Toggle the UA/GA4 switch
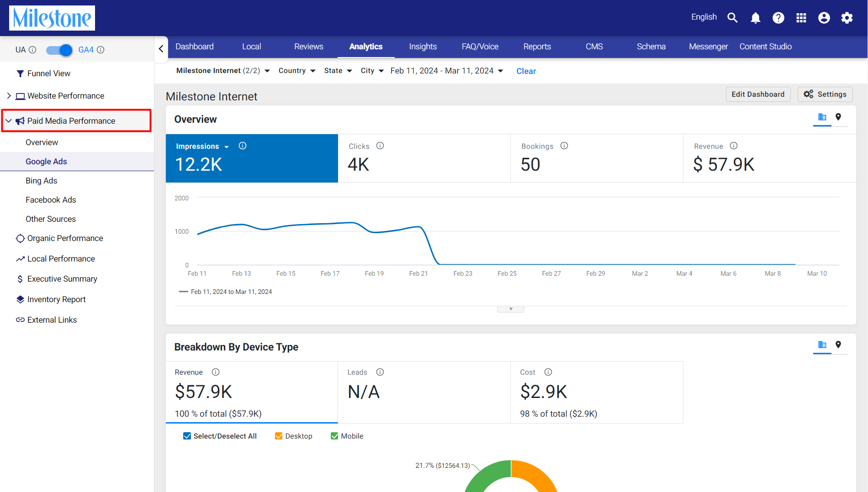The height and width of the screenshot is (492, 868). pos(59,50)
